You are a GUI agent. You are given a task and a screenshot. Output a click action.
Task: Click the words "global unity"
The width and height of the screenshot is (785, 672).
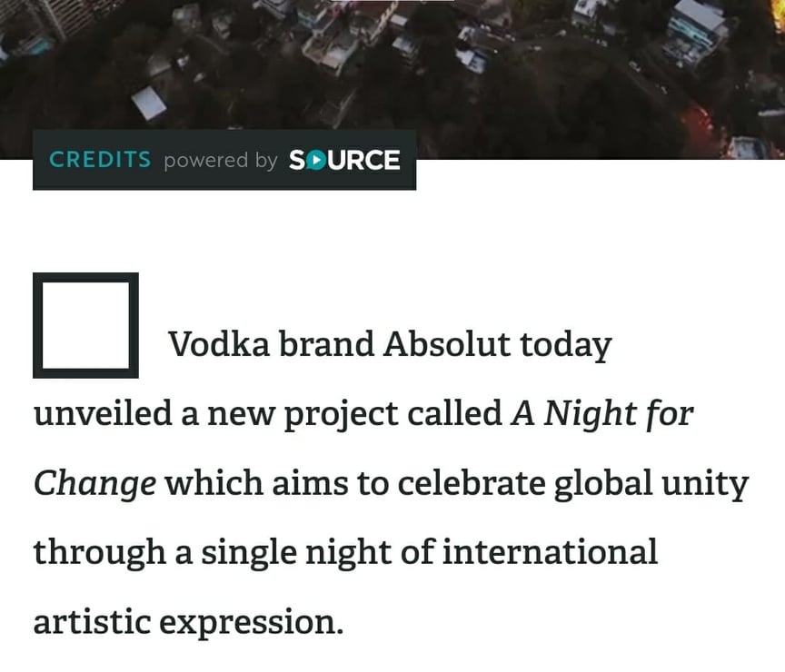(x=651, y=483)
